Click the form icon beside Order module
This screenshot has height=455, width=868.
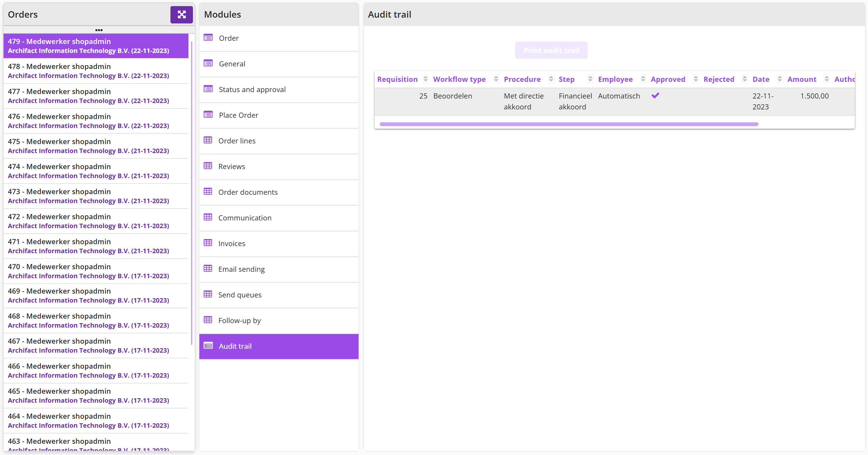click(x=208, y=38)
